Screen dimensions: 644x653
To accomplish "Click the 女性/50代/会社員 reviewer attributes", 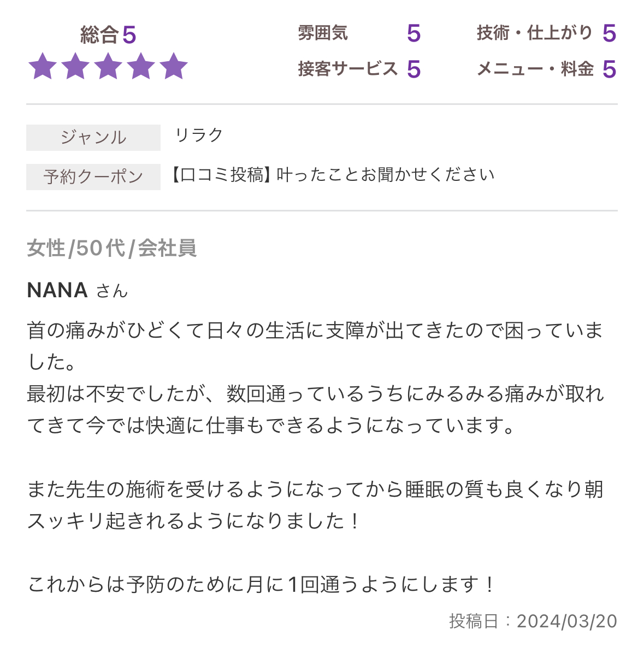I will tap(111, 248).
